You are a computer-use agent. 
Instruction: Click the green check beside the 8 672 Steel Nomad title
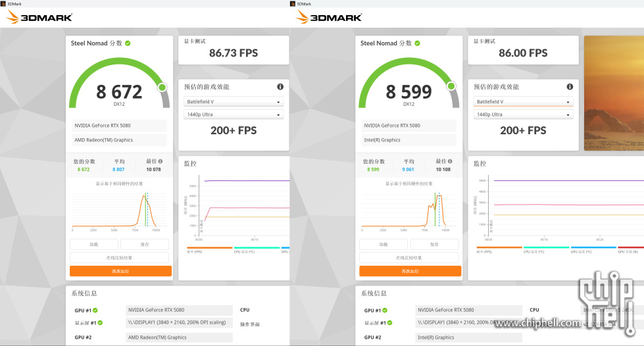click(128, 43)
